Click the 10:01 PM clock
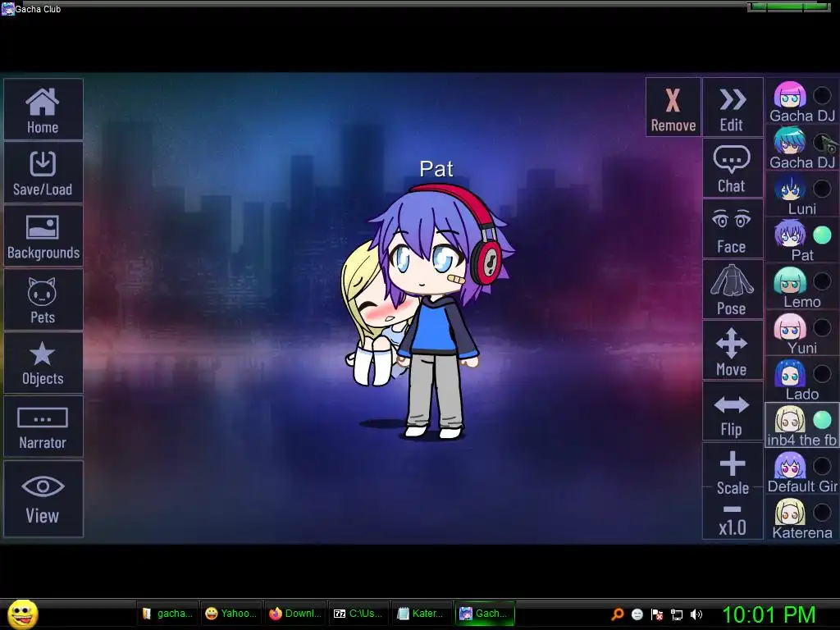The image size is (840, 630). point(769,614)
